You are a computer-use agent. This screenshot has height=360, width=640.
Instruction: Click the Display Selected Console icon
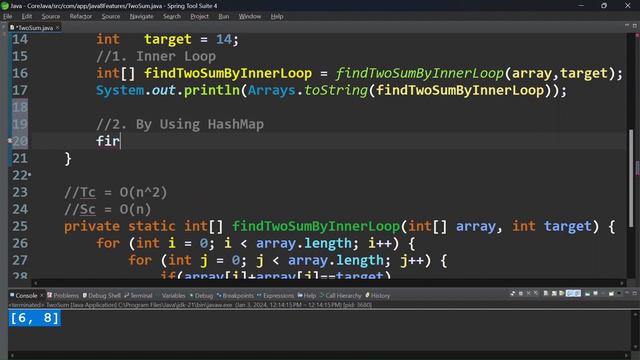pyautogui.click(x=596, y=293)
